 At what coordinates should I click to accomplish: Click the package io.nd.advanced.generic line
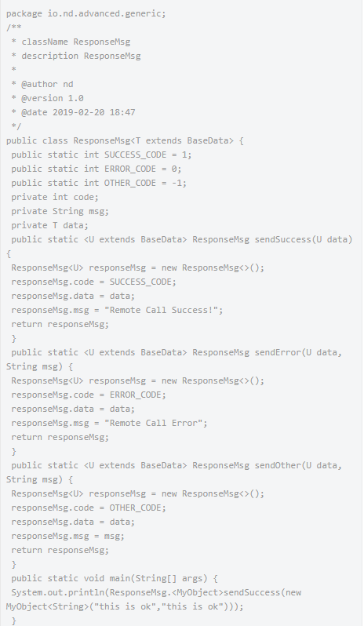[86, 13]
